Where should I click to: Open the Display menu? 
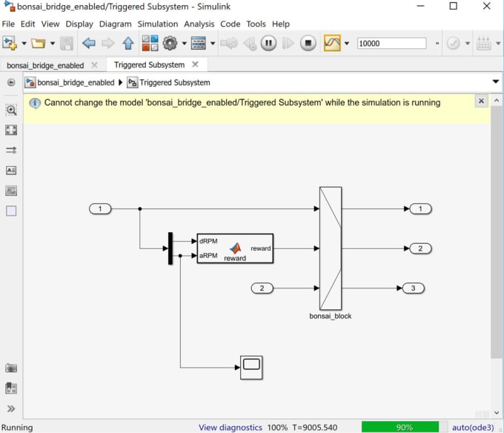(79, 24)
